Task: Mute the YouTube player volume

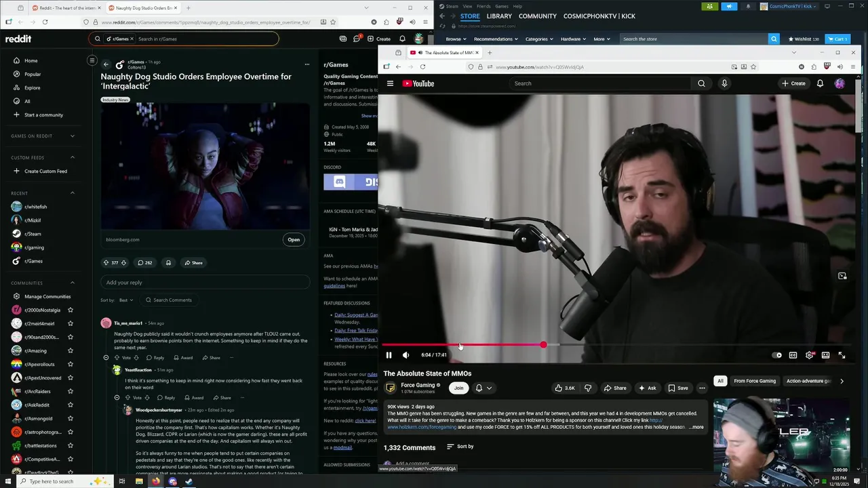Action: point(406,355)
